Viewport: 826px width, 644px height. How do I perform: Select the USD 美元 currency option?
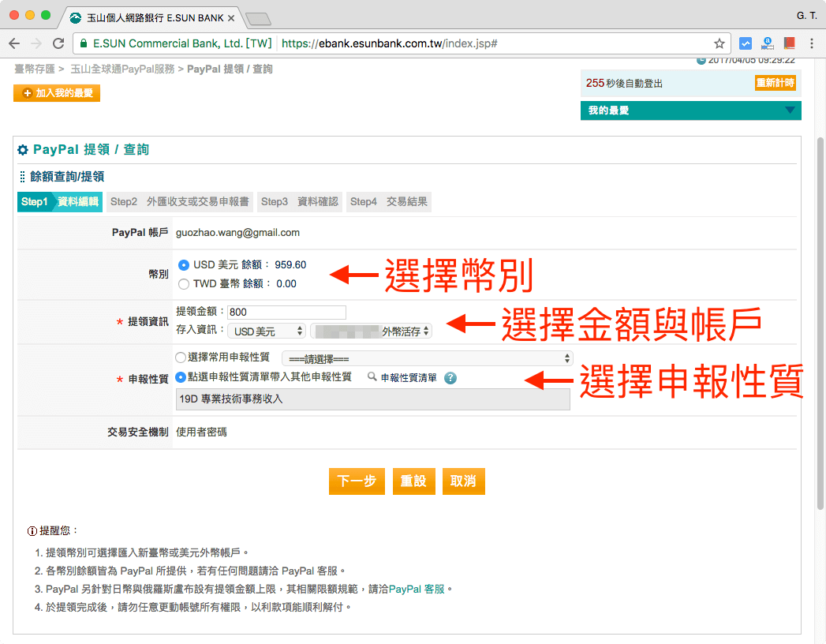(x=183, y=266)
